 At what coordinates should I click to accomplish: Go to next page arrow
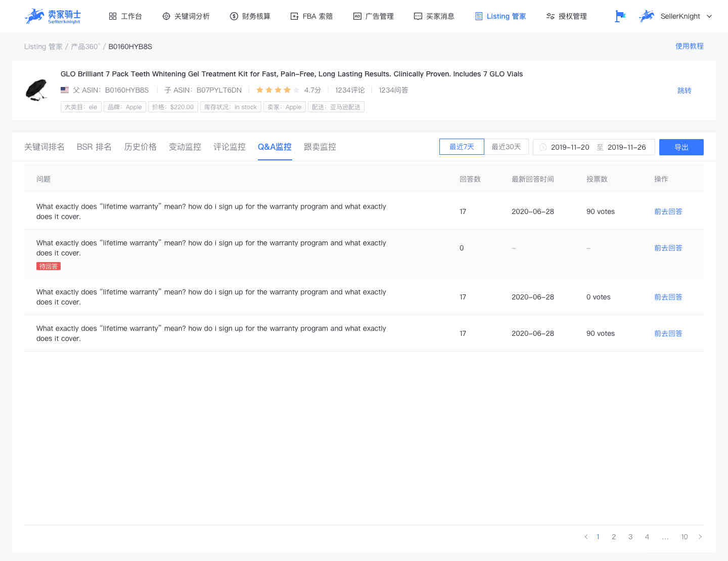coord(700,537)
